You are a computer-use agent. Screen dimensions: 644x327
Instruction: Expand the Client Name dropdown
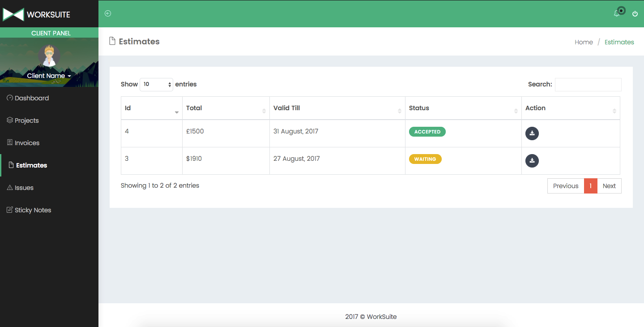click(49, 76)
